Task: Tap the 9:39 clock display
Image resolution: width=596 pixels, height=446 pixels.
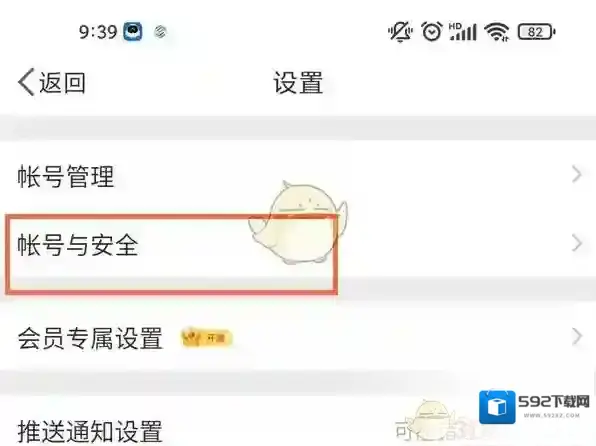Action: click(x=98, y=32)
